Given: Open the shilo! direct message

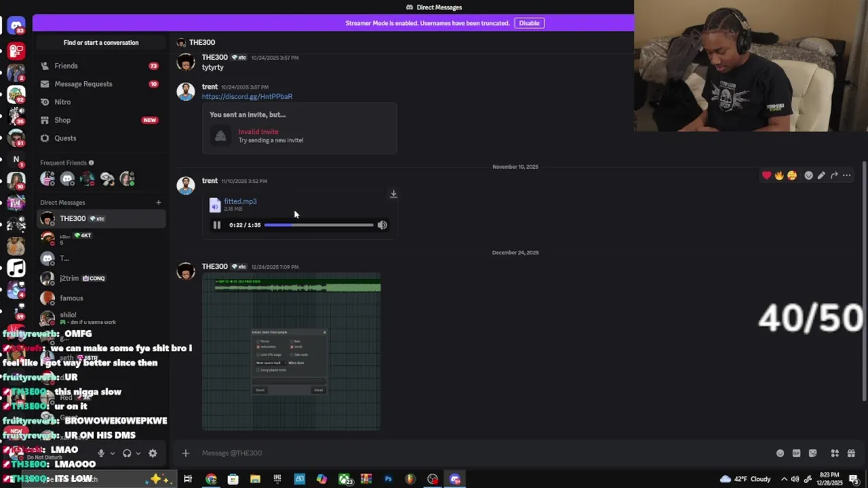Looking at the screenshot, I should click(101, 318).
